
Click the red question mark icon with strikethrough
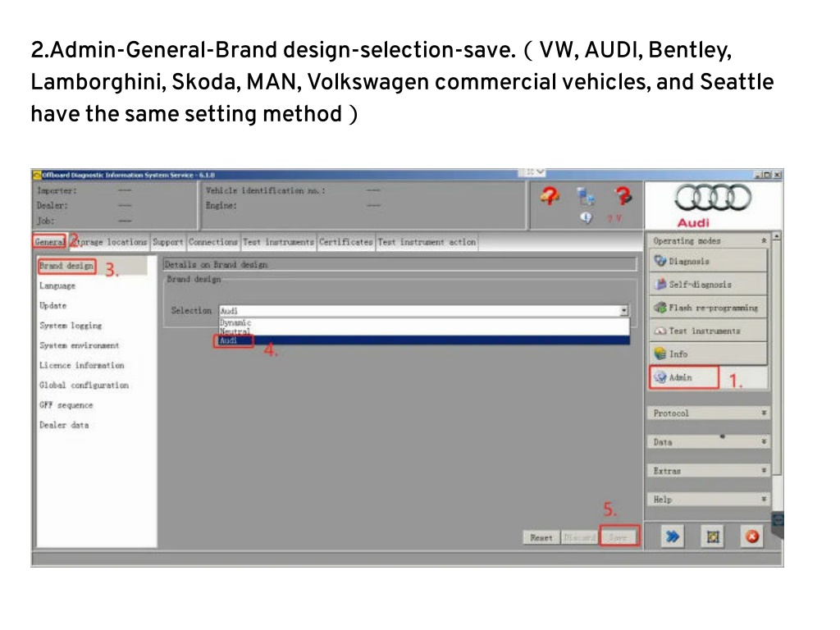click(623, 195)
